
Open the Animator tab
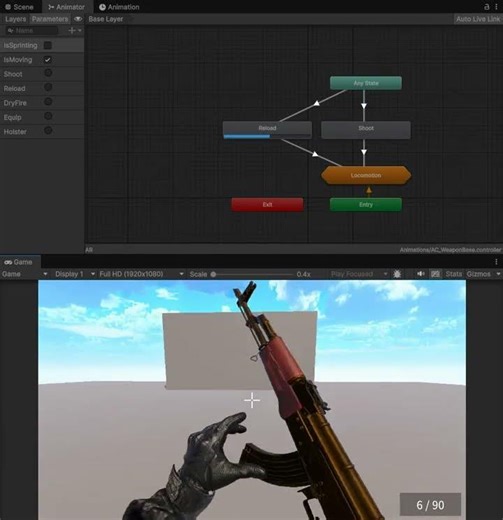pyautogui.click(x=66, y=7)
